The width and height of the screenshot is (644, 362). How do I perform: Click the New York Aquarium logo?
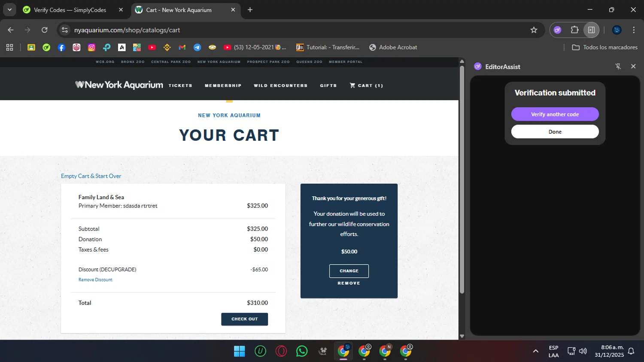(119, 85)
